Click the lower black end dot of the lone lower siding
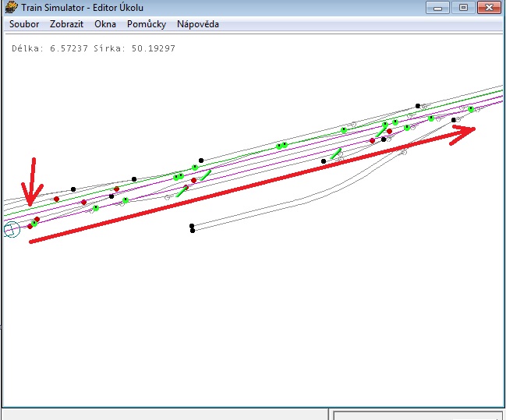Screen dimensions: 506x420 click(x=193, y=231)
